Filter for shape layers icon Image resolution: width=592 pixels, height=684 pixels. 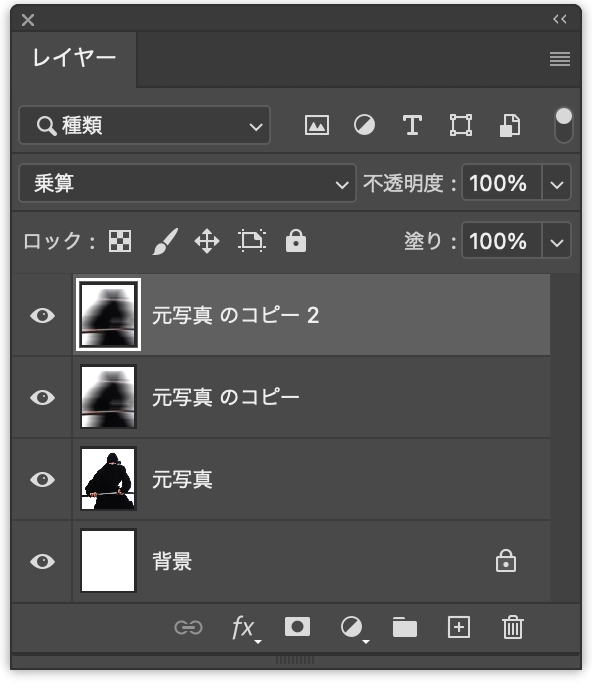point(461,126)
